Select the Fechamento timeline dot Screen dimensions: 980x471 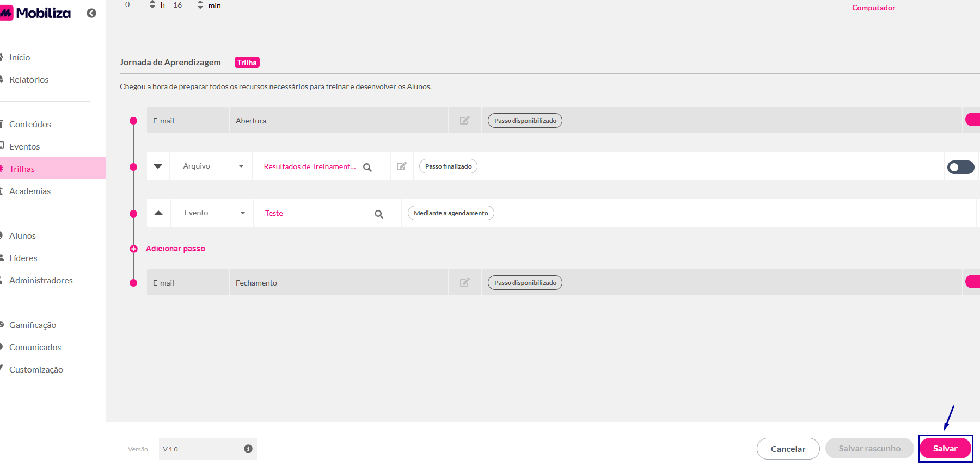(133, 283)
